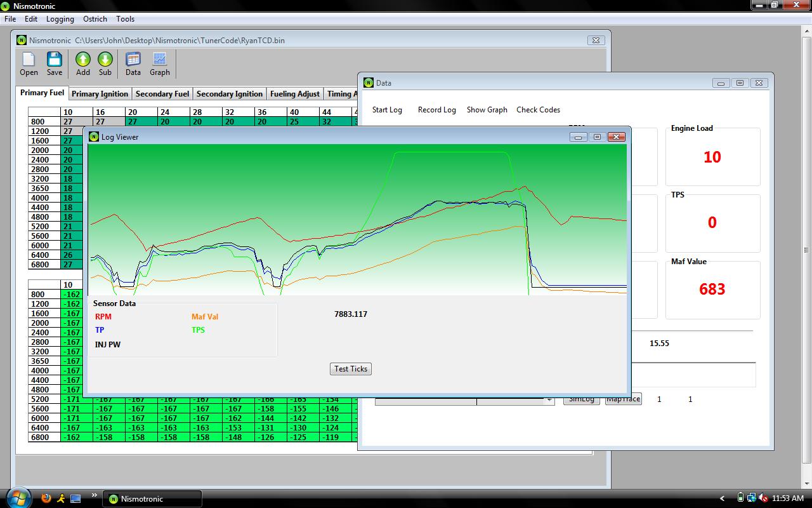The width and height of the screenshot is (812, 508).
Task: Switch to the Primary Fuel tab
Action: (42, 93)
